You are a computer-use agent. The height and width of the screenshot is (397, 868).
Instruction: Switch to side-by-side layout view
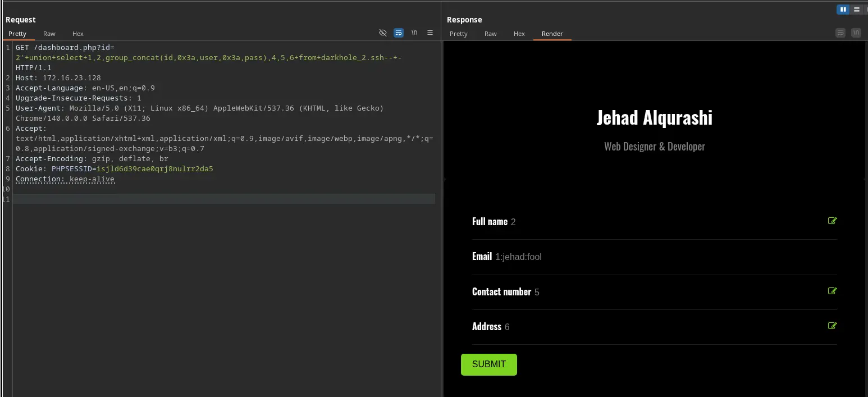pos(843,10)
